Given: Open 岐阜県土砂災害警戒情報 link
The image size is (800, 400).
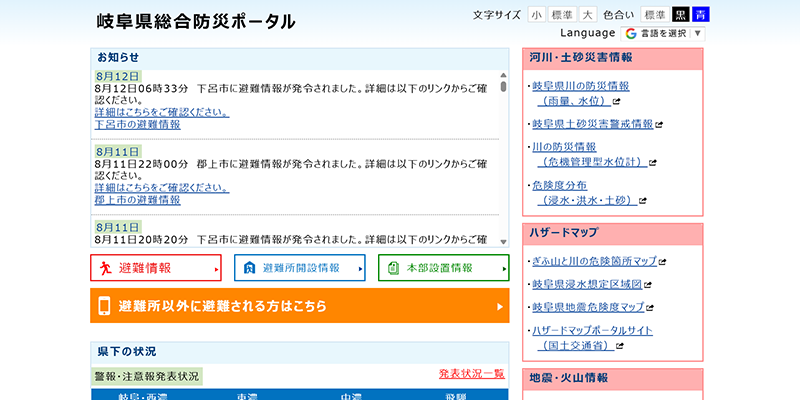Looking at the screenshot, I should coord(593,124).
